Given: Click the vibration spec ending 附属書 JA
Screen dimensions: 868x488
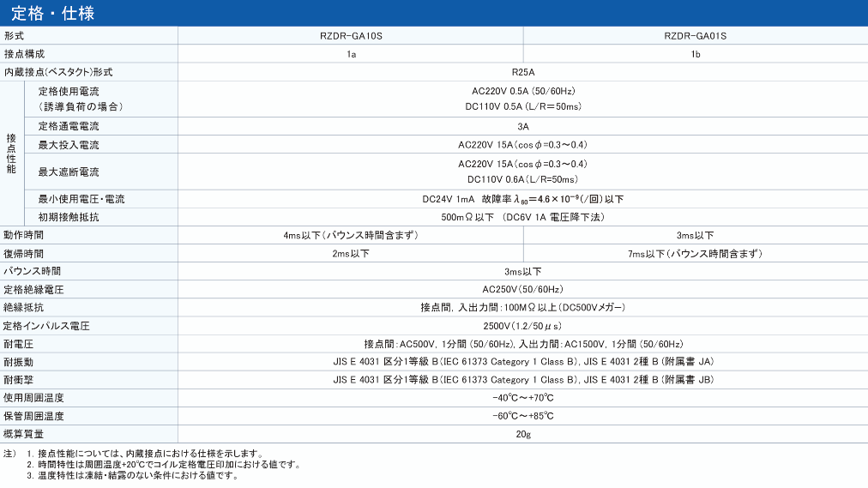Looking at the screenshot, I should pos(523,362).
